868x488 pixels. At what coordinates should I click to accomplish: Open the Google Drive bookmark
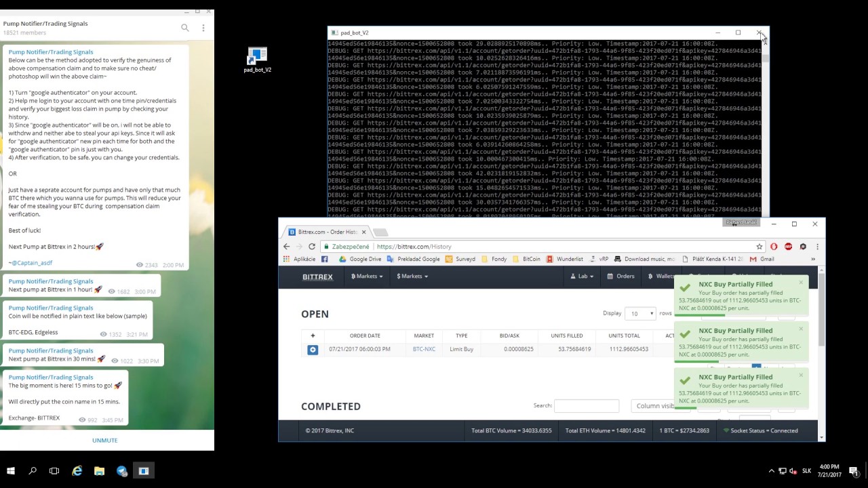coord(360,259)
